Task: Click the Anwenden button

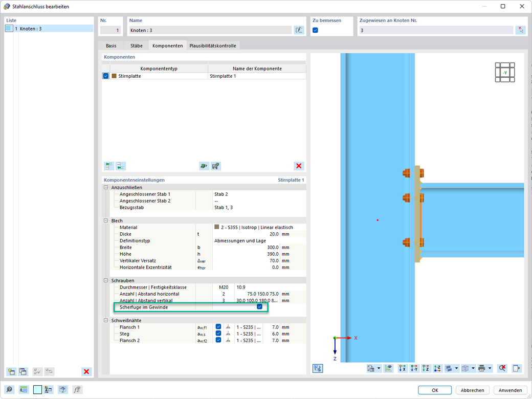Action: 511,390
